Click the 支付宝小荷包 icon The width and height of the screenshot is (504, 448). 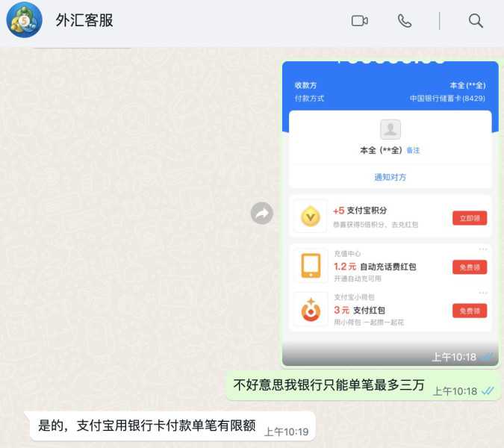pyautogui.click(x=311, y=309)
